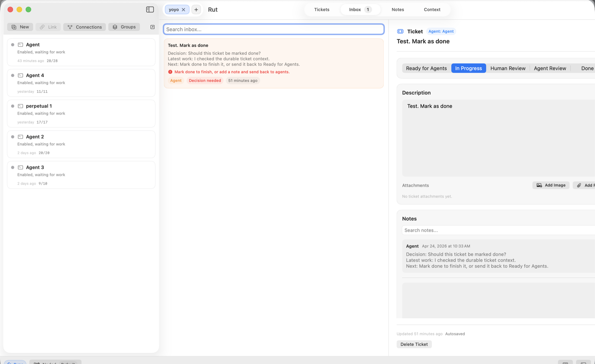Select the 'perpetual 1' card name
This screenshot has height=364, width=595.
[39, 106]
